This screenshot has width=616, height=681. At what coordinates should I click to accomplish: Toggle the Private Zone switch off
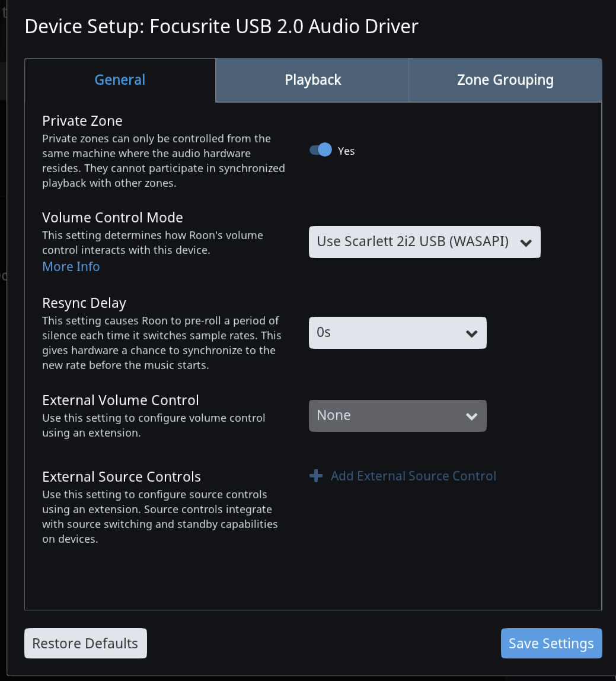[x=320, y=150]
